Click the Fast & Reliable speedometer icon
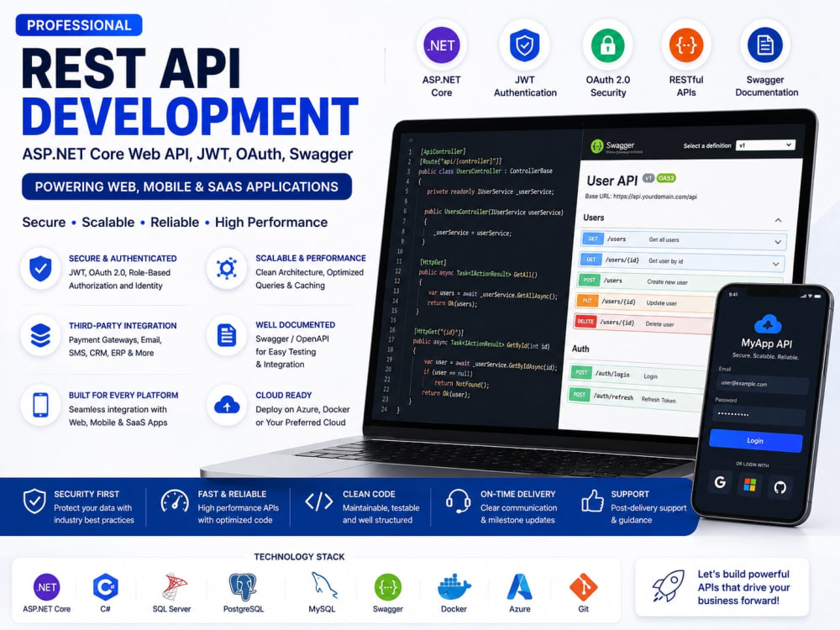The image size is (840, 630). coord(175,501)
